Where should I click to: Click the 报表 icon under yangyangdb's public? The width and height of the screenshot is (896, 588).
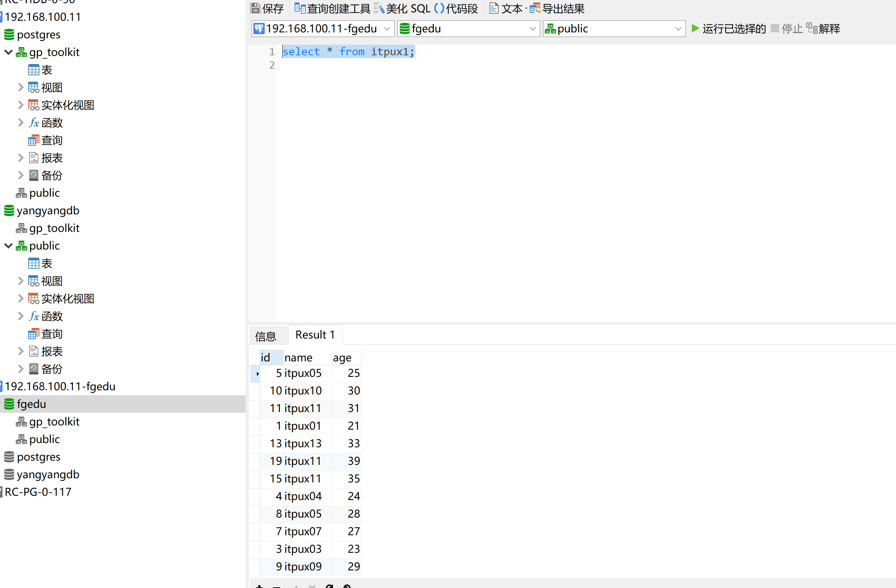[x=33, y=351]
